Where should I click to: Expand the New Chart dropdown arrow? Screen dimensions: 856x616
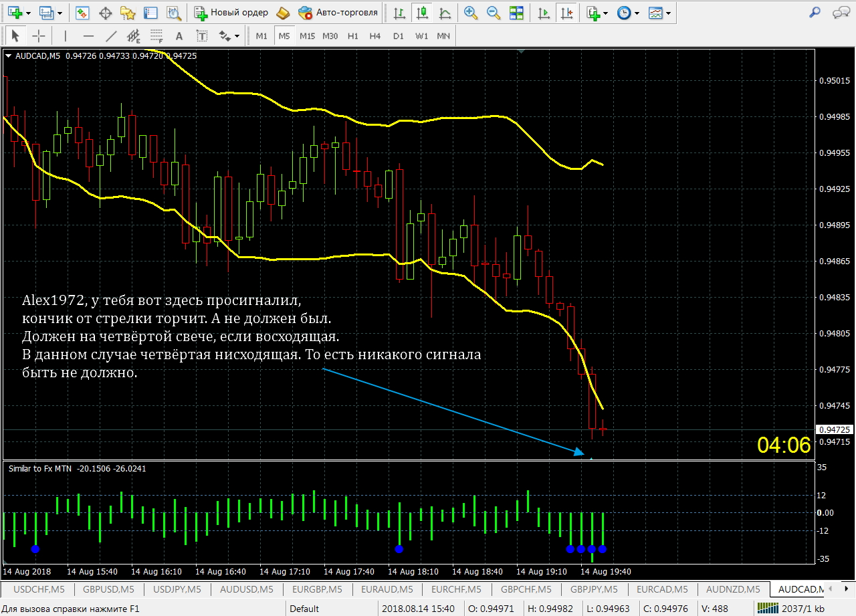point(29,13)
